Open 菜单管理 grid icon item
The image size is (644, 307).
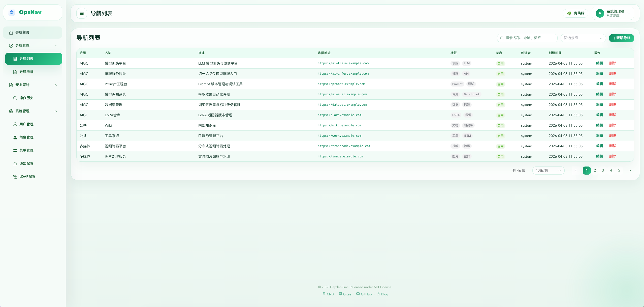click(15, 151)
